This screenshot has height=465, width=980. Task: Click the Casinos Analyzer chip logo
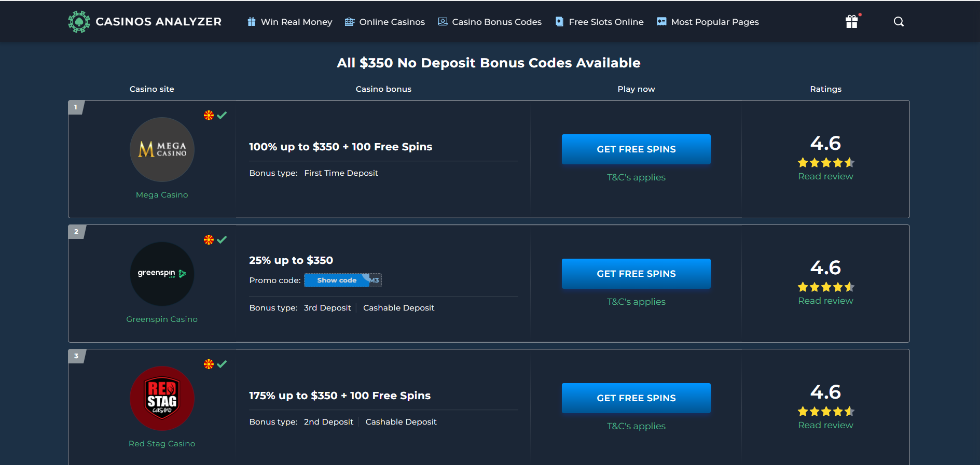click(79, 22)
